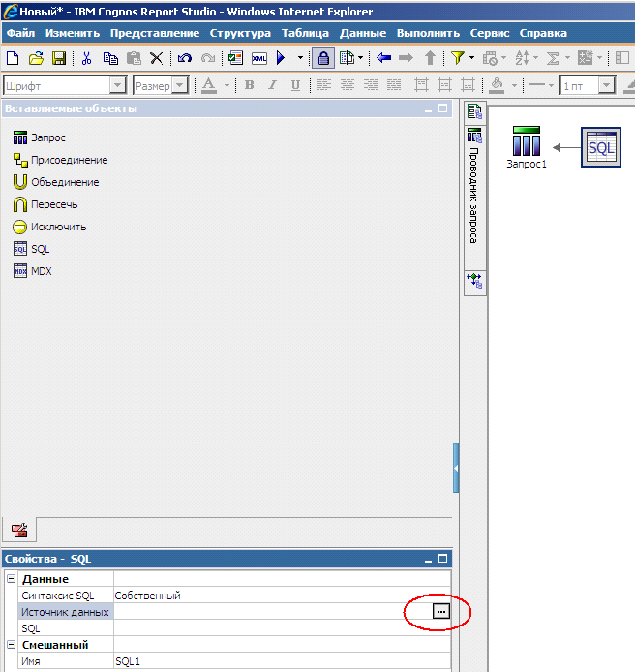Viewport: 635px width, 672px height.
Task: Click the Имя property value SQL1
Action: [x=281, y=661]
